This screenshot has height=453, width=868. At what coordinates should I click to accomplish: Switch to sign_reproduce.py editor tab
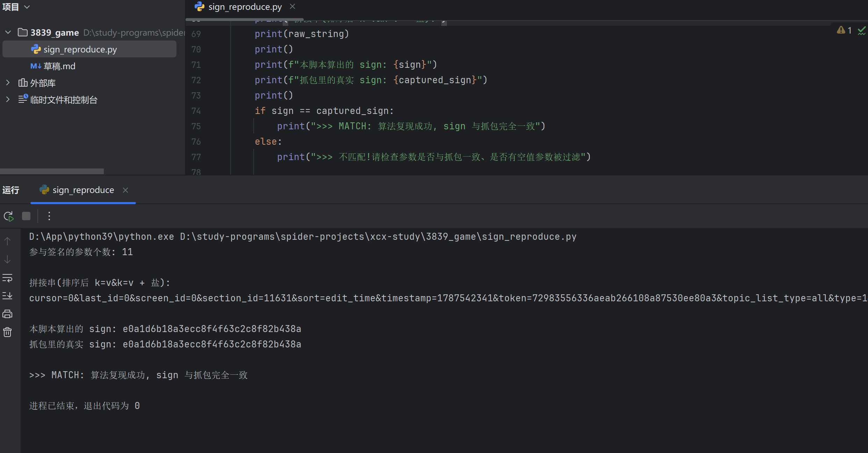point(245,7)
